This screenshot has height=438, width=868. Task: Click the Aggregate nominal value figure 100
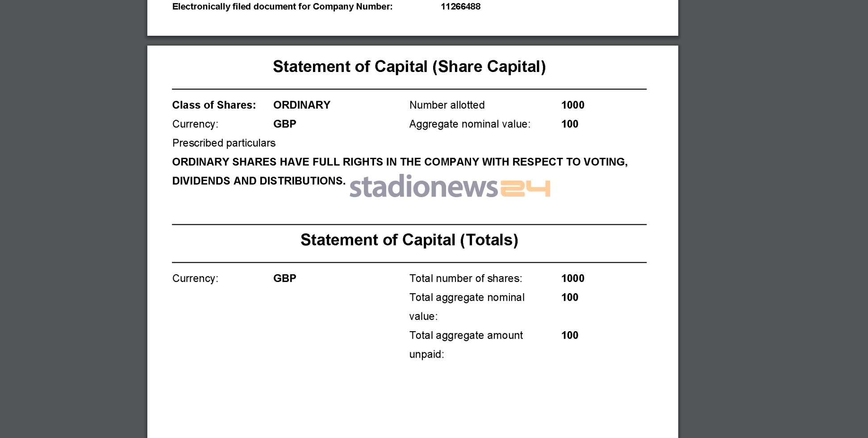(569, 124)
